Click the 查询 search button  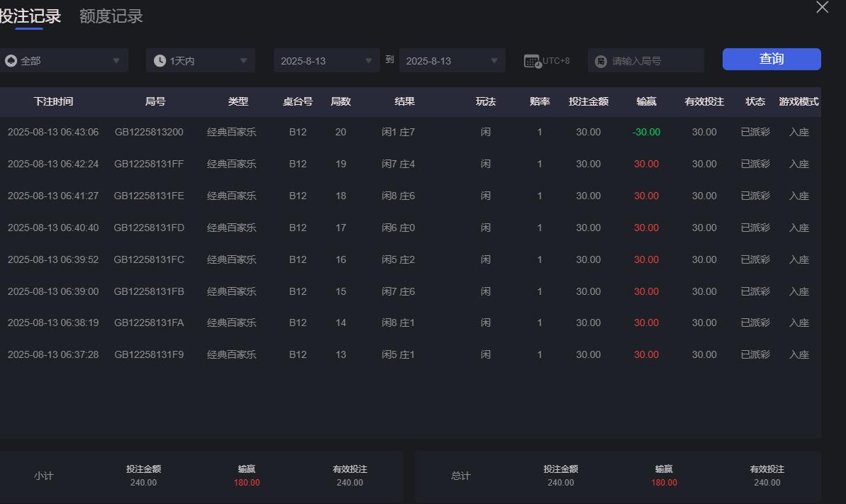pyautogui.click(x=771, y=60)
